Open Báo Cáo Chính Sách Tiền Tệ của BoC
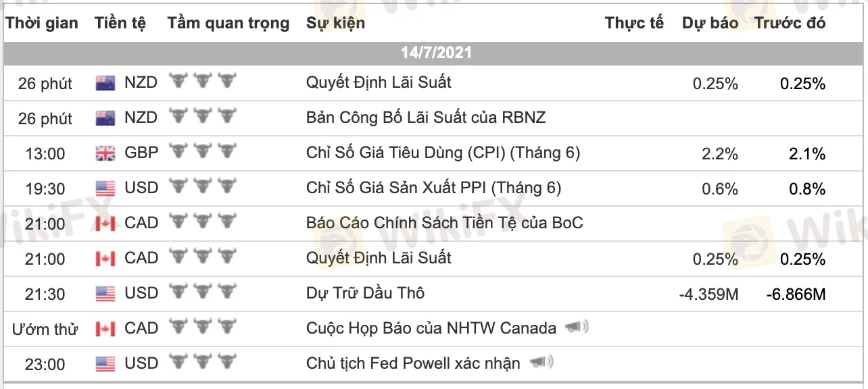 tap(444, 223)
